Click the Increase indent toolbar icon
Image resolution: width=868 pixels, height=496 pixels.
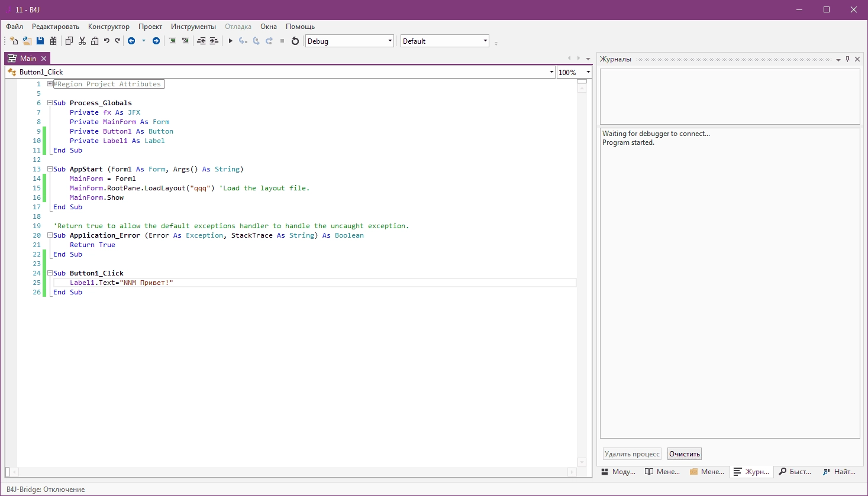[x=214, y=41]
